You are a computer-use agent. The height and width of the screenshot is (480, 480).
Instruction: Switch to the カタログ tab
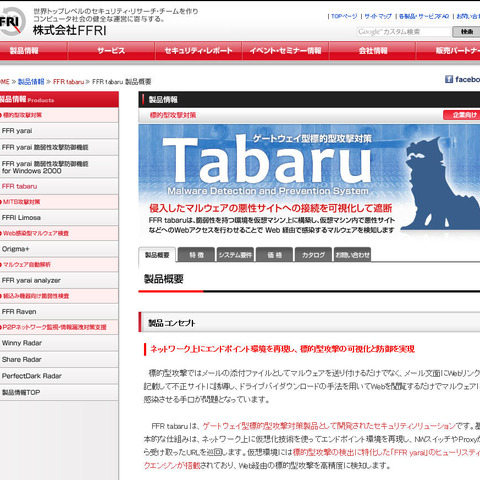pyautogui.click(x=313, y=255)
